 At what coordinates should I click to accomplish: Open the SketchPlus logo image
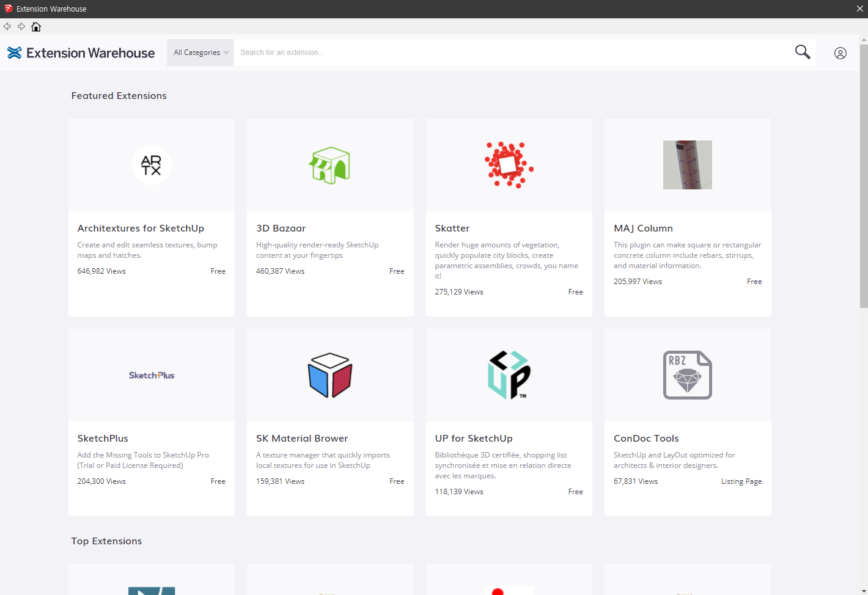pos(152,375)
